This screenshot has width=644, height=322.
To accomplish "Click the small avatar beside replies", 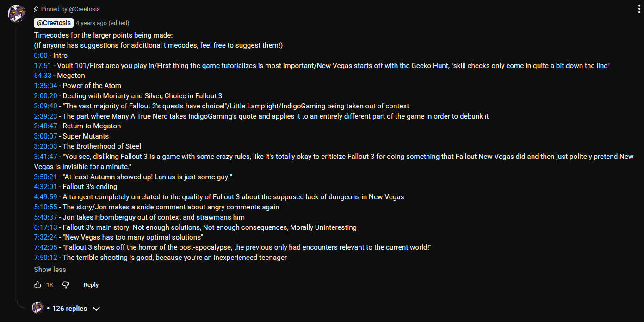I will 38,308.
